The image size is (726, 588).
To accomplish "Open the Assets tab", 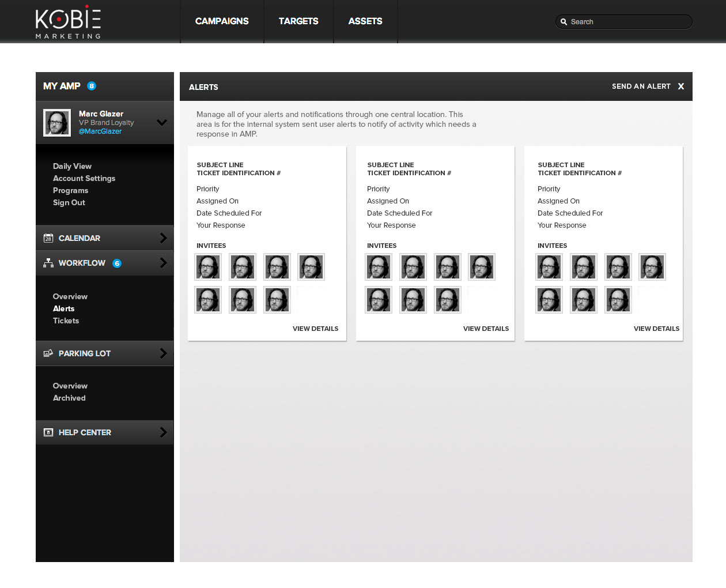I will coord(365,21).
